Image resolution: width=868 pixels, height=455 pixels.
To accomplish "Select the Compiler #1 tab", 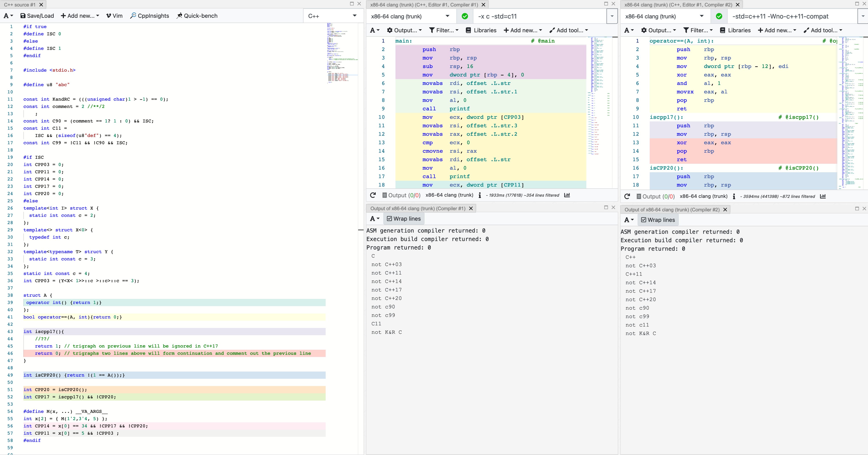I will (x=424, y=5).
